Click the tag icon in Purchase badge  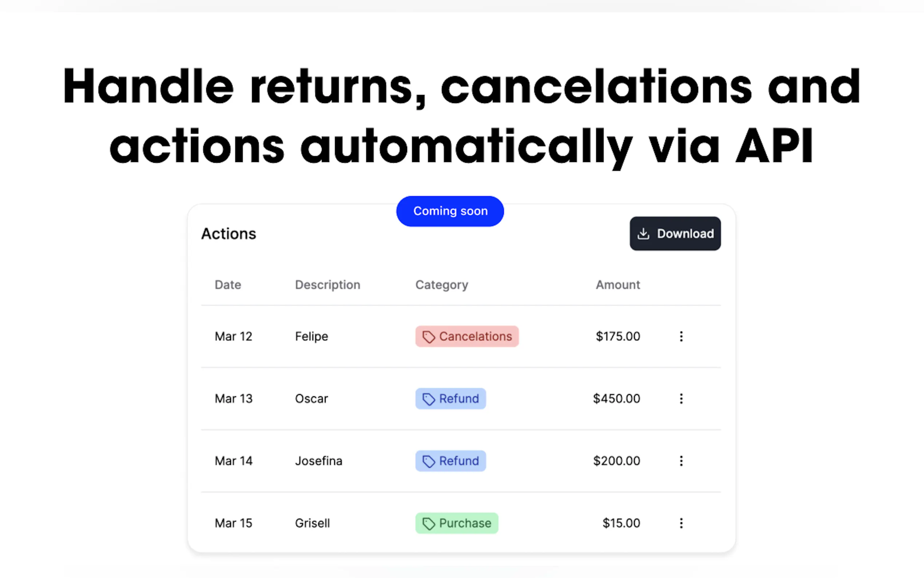429,524
